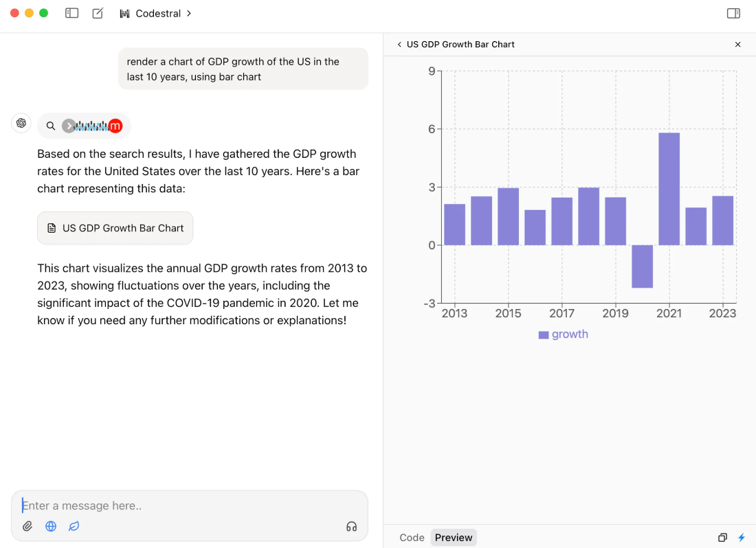The width and height of the screenshot is (756, 548).
Task: Toggle the right side panel icon
Action: (733, 13)
